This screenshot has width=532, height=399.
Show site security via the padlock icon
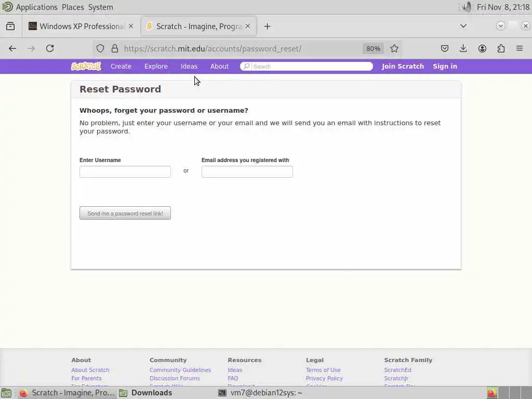coord(115,48)
